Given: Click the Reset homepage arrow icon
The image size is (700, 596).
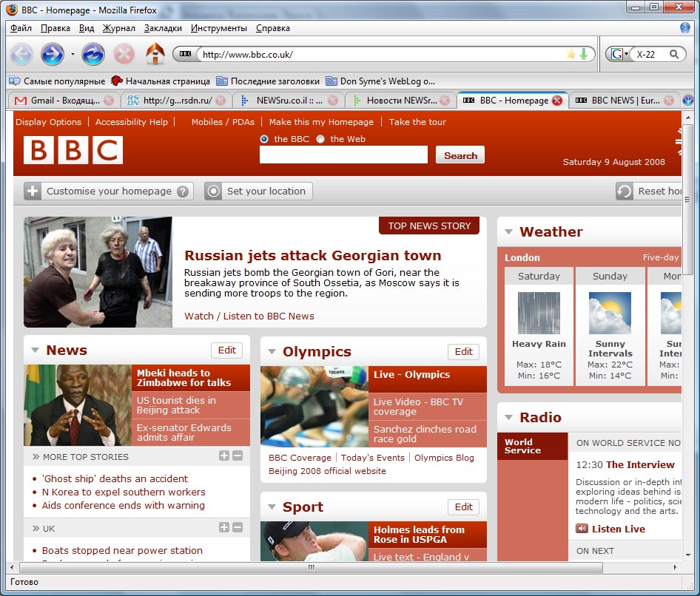Looking at the screenshot, I should (624, 192).
